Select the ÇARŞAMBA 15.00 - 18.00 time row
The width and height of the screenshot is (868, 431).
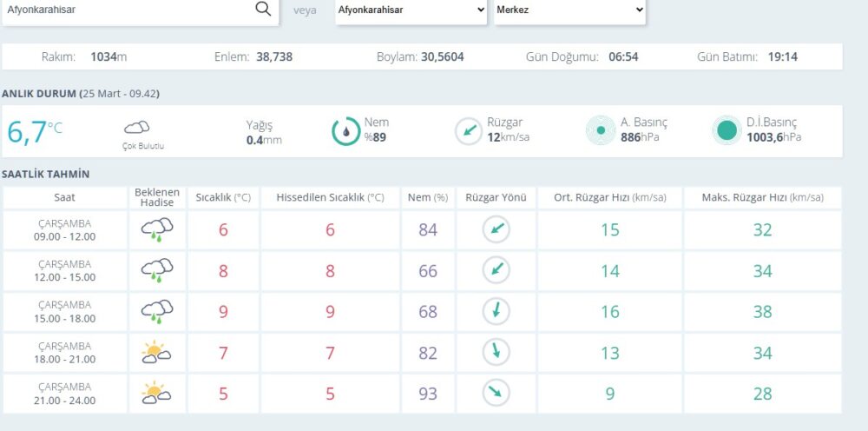(65, 311)
